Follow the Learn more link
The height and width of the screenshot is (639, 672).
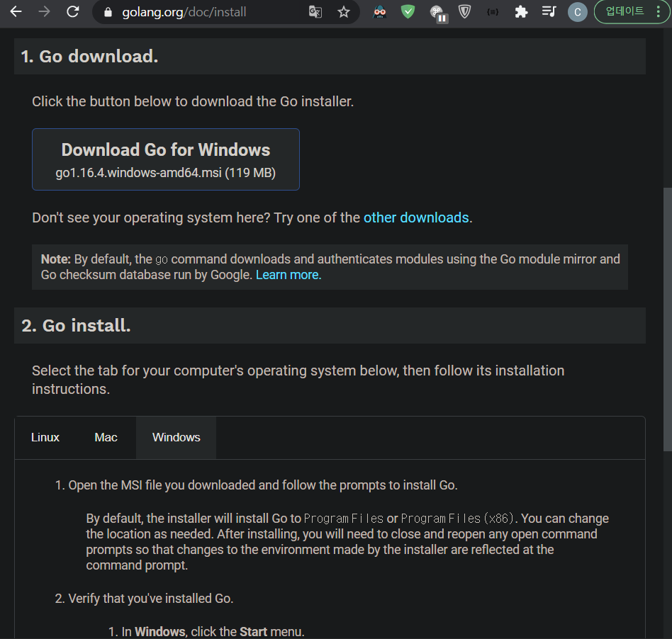click(x=289, y=275)
